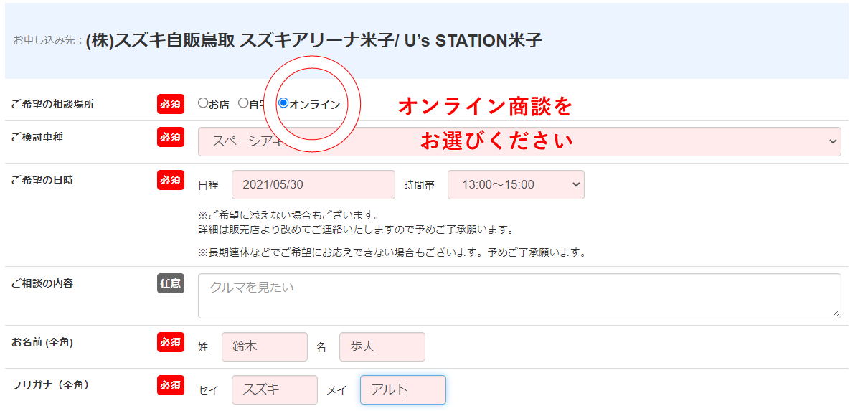Click the 名 field containing 歩人
Image resolution: width=868 pixels, height=411 pixels.
point(382,346)
